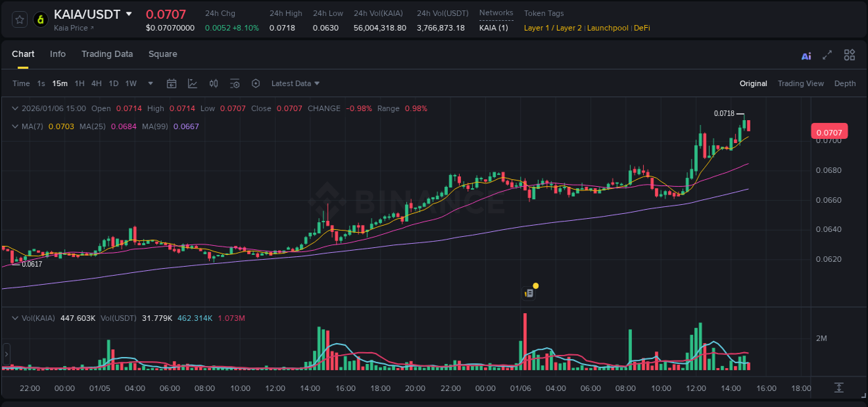Viewport: 868px width, 407px height.
Task: Collapse the OHLC info row chevron
Action: tap(15, 108)
